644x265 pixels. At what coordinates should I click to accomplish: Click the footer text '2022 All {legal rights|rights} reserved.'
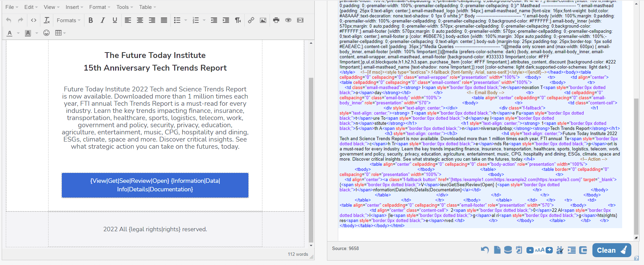155,229
